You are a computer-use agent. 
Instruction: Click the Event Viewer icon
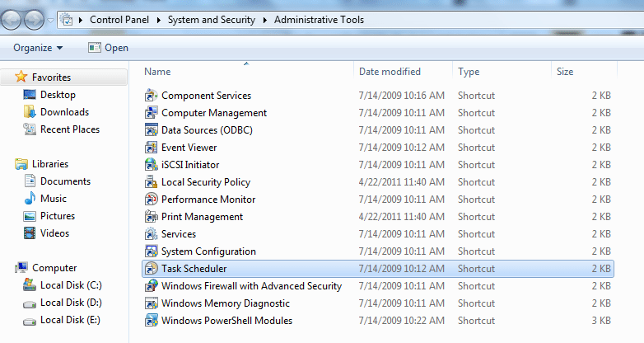[152, 148]
